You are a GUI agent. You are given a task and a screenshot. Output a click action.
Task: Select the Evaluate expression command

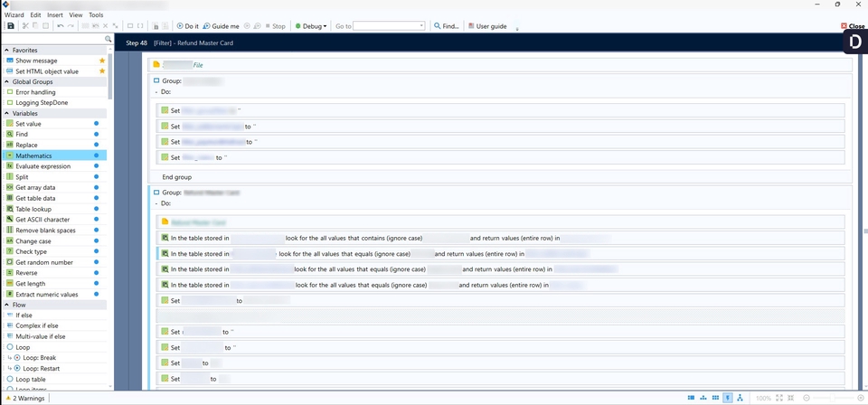(42, 166)
